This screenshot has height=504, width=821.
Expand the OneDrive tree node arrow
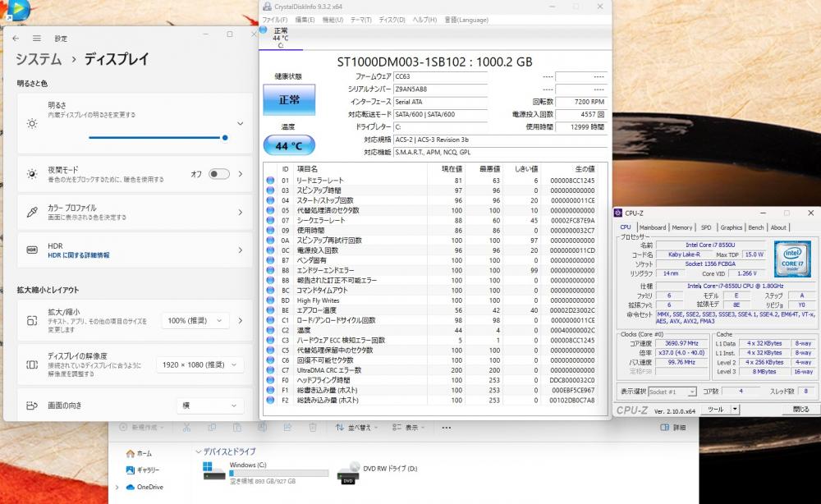pyautogui.click(x=117, y=488)
